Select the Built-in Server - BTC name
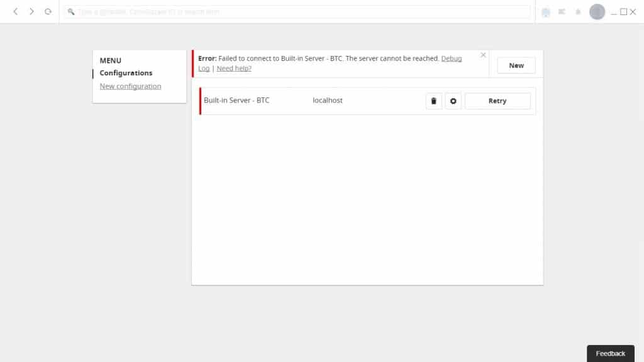644x362 pixels. (x=236, y=101)
